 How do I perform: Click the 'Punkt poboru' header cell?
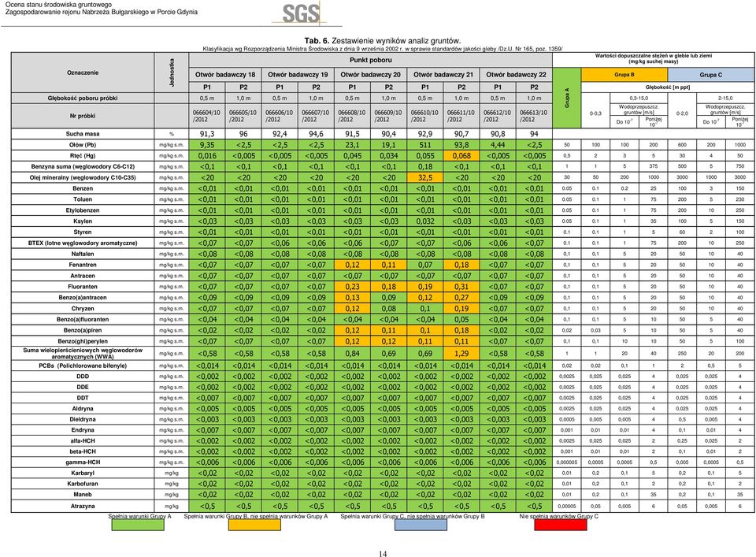371,61
